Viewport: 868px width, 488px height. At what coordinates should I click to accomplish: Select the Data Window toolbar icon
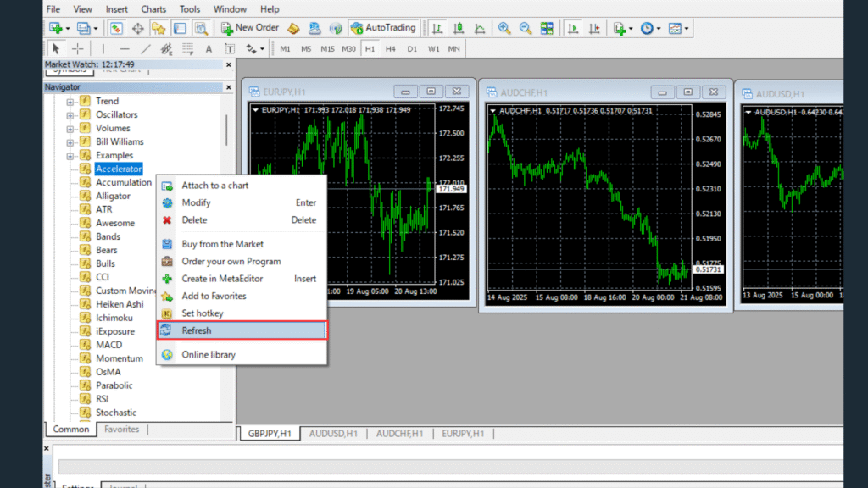(x=137, y=28)
